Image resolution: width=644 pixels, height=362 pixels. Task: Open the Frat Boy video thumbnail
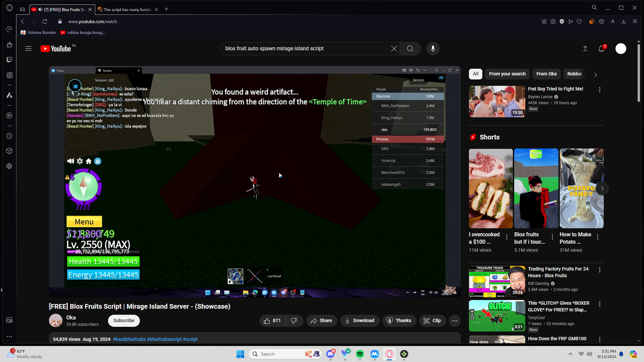coord(497,102)
